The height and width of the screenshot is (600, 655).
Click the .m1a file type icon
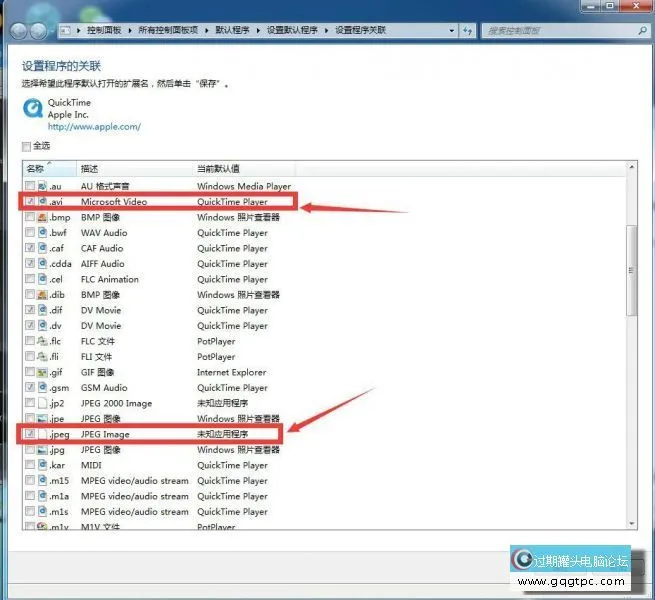(x=42, y=496)
